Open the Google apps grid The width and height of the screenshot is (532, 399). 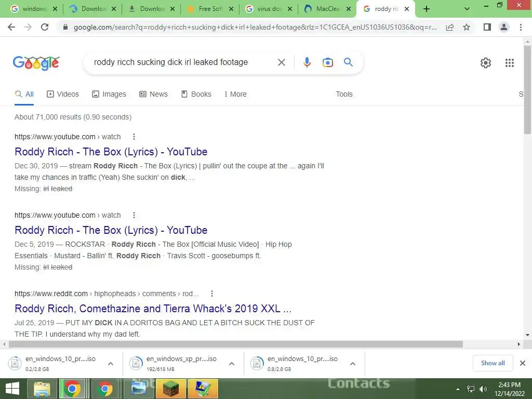(509, 63)
